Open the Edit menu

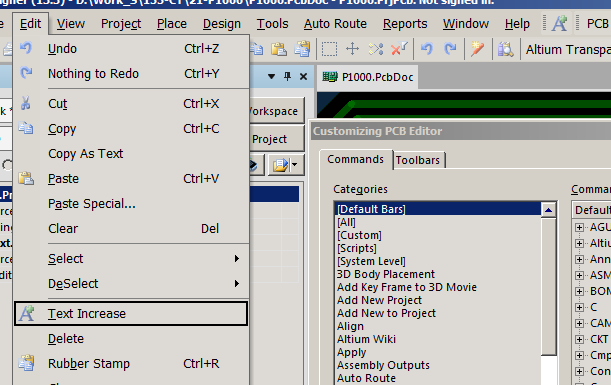tap(30, 24)
